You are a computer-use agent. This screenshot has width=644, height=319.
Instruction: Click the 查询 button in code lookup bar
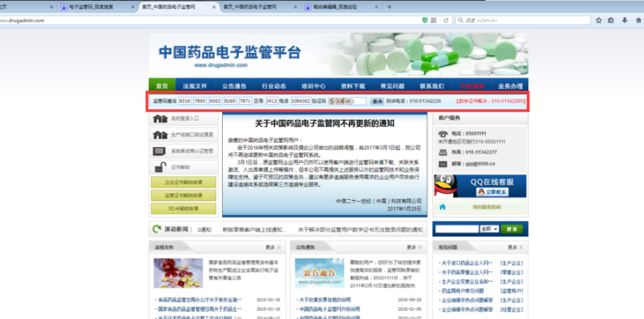tap(376, 101)
